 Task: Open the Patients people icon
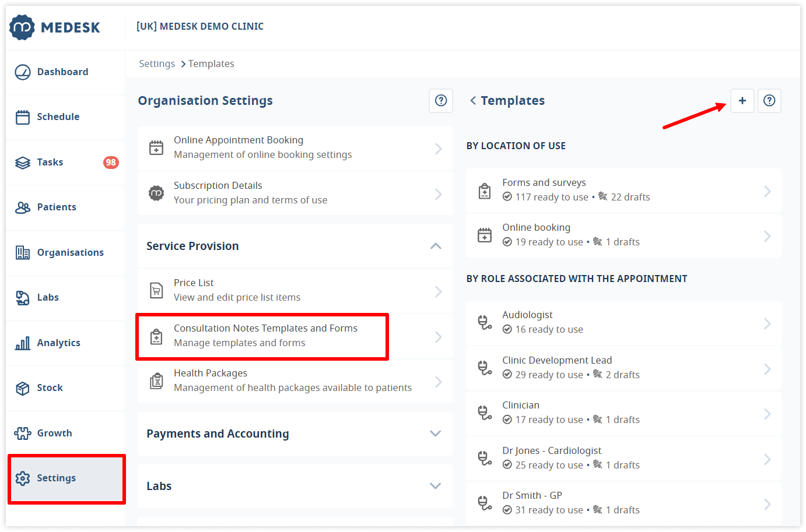(23, 207)
